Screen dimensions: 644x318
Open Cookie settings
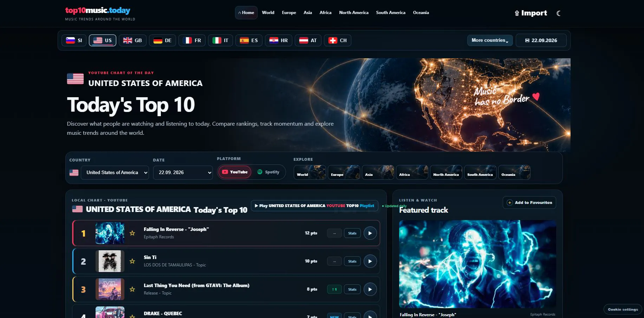tap(623, 309)
